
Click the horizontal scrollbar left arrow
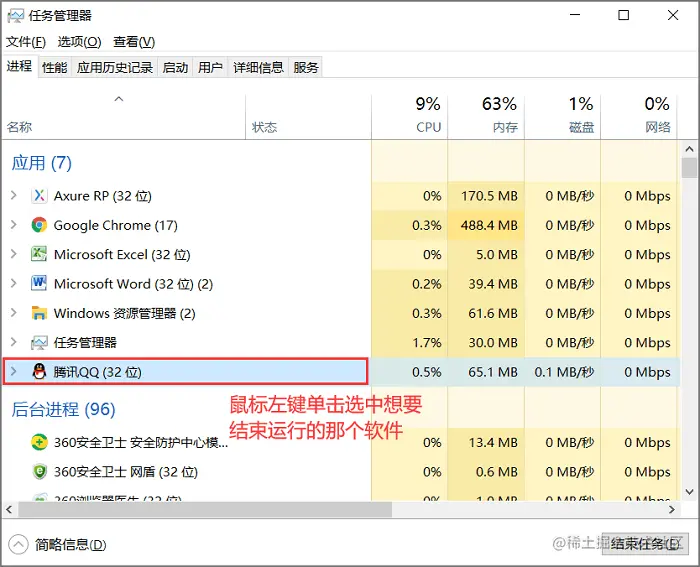pos(9,509)
